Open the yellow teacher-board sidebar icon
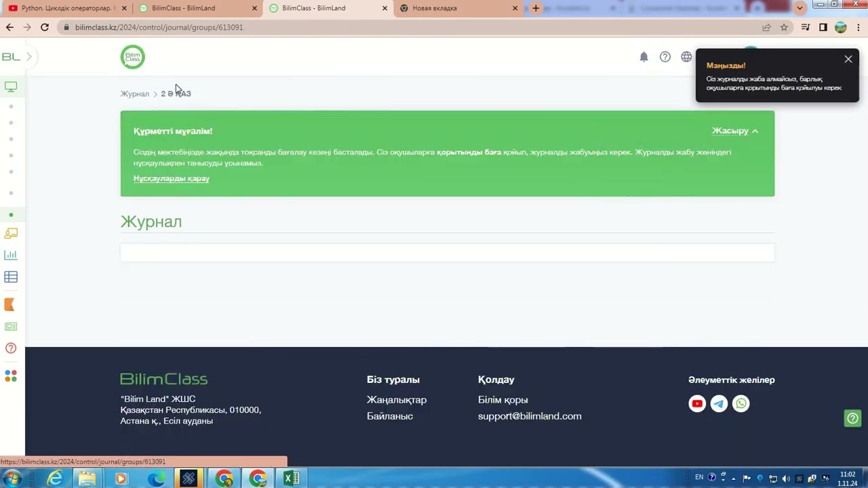The width and height of the screenshot is (868, 488). click(x=11, y=233)
